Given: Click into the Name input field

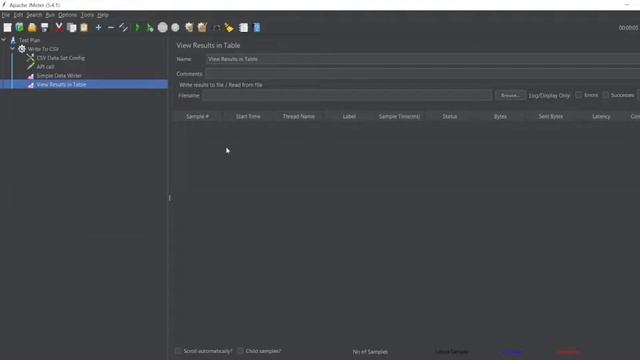Looking at the screenshot, I should [x=423, y=59].
